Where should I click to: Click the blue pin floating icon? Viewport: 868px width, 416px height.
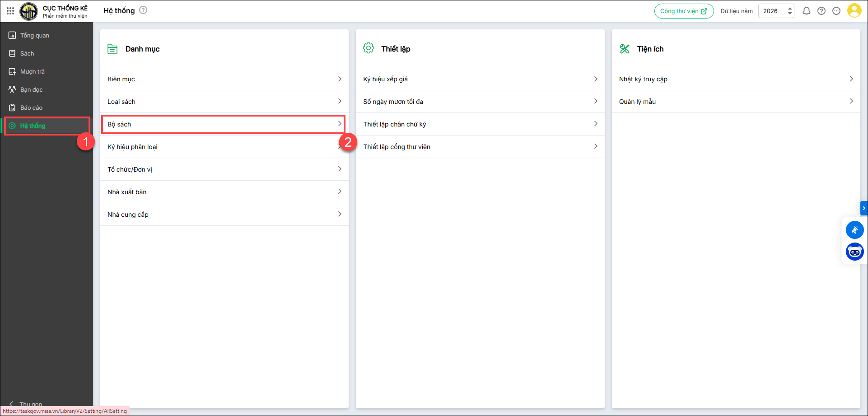click(854, 230)
